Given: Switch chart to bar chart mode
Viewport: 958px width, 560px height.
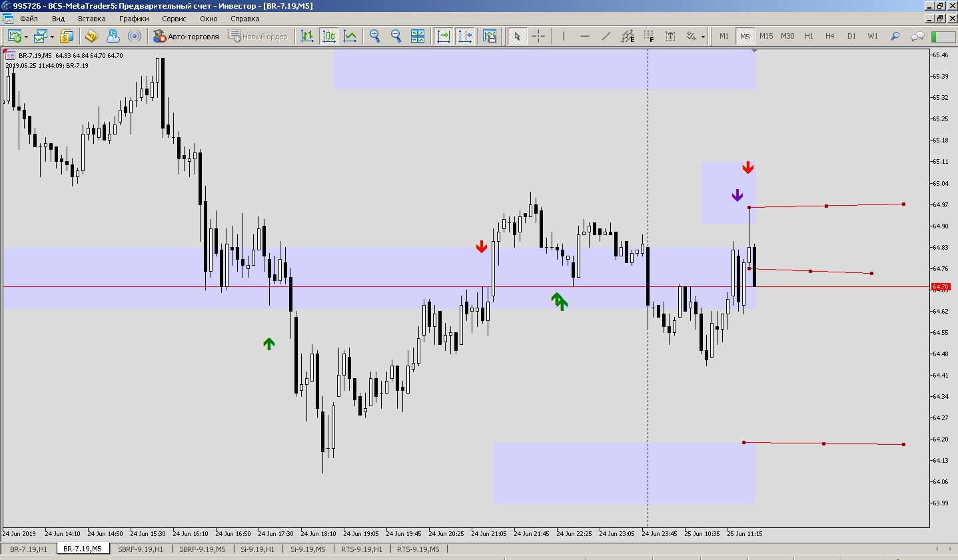Looking at the screenshot, I should 307,36.
